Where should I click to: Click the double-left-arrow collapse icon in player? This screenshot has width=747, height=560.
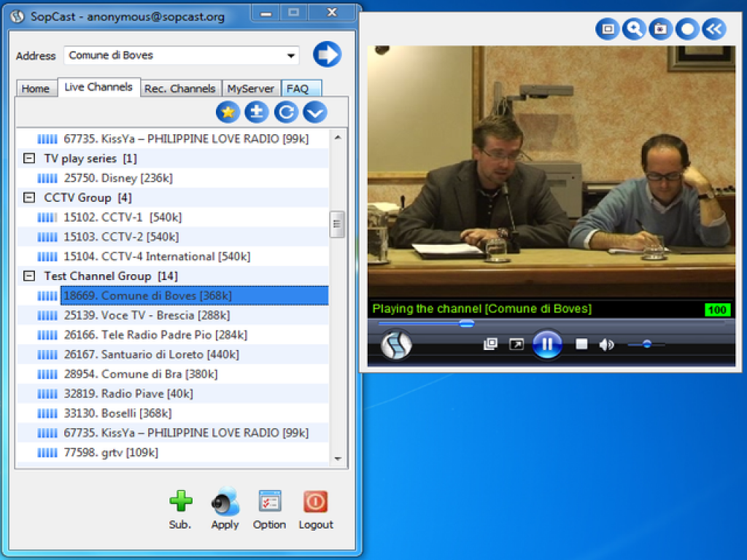714,29
